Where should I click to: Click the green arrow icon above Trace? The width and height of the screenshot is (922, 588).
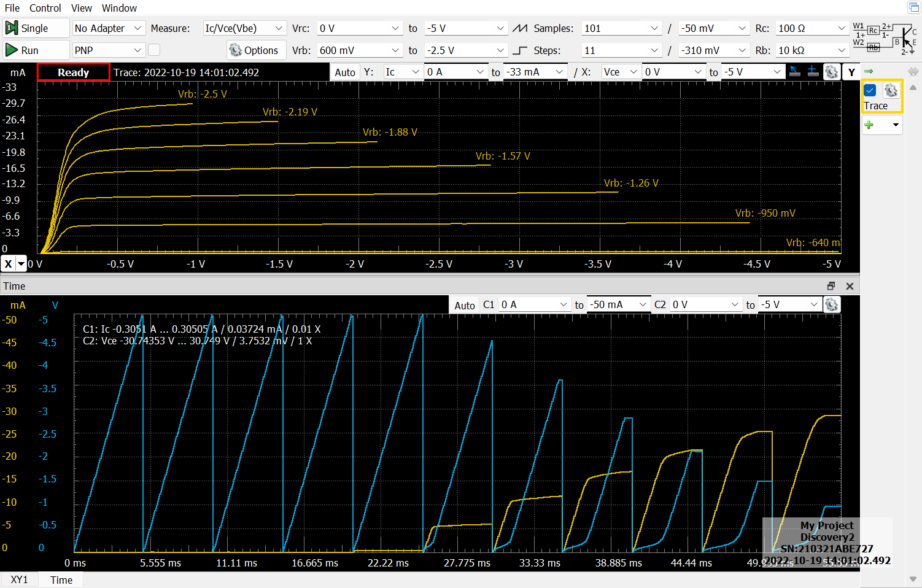click(869, 72)
